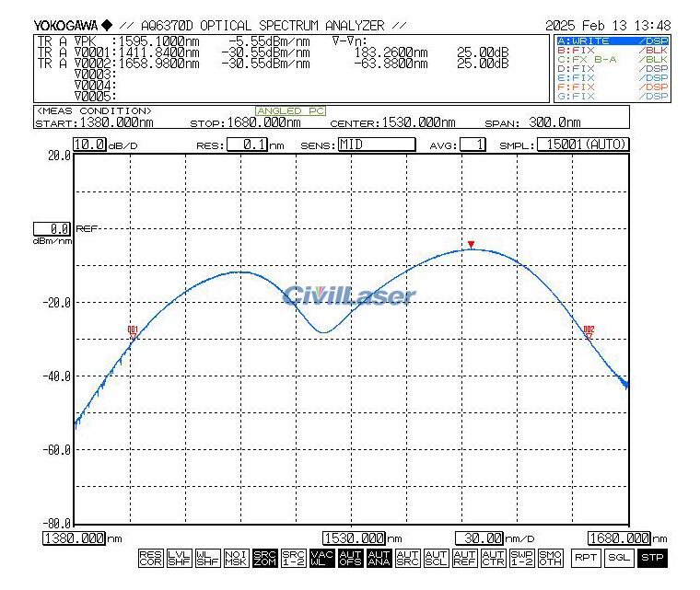Click the AUT OFS auto offset icon
700x590 pixels.
pos(350,558)
